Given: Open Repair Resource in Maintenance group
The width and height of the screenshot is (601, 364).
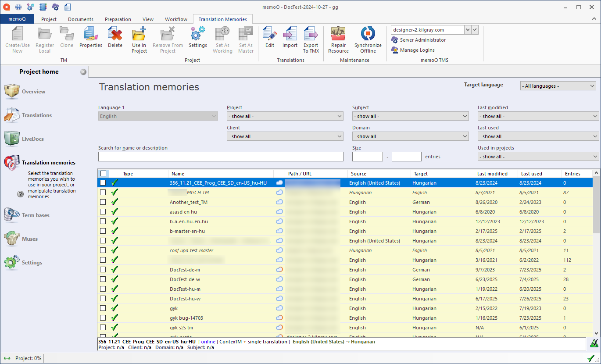Looking at the screenshot, I should click(x=338, y=39).
